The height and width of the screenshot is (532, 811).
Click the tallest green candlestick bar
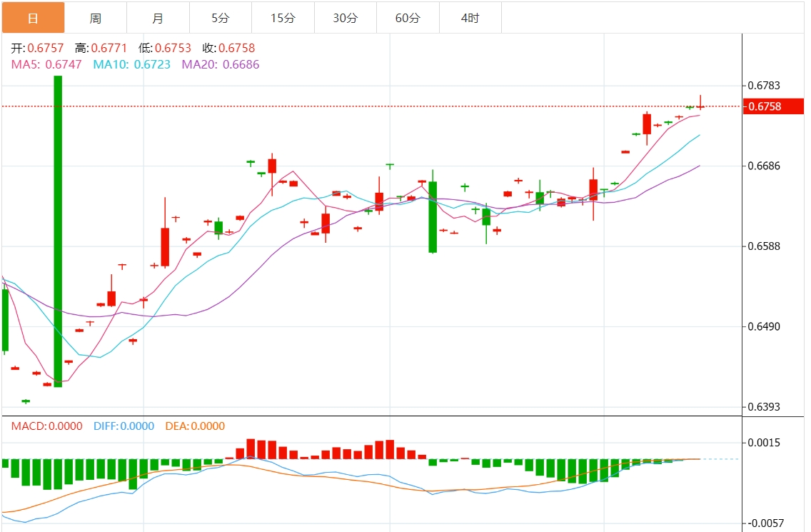[58, 231]
